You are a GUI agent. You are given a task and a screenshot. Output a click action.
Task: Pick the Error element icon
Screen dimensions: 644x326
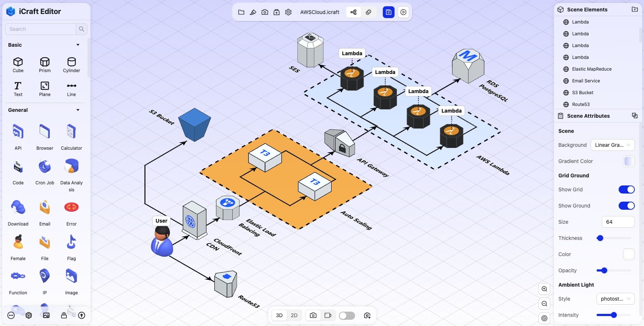click(x=71, y=212)
